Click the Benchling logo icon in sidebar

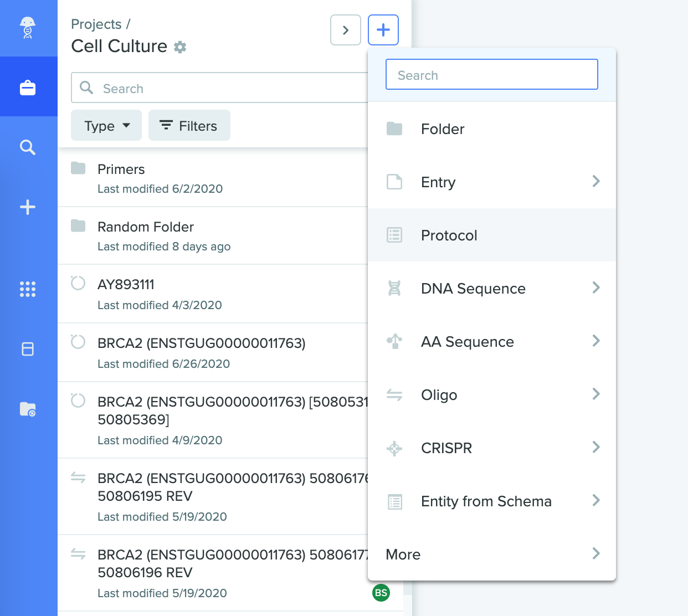coord(28,28)
